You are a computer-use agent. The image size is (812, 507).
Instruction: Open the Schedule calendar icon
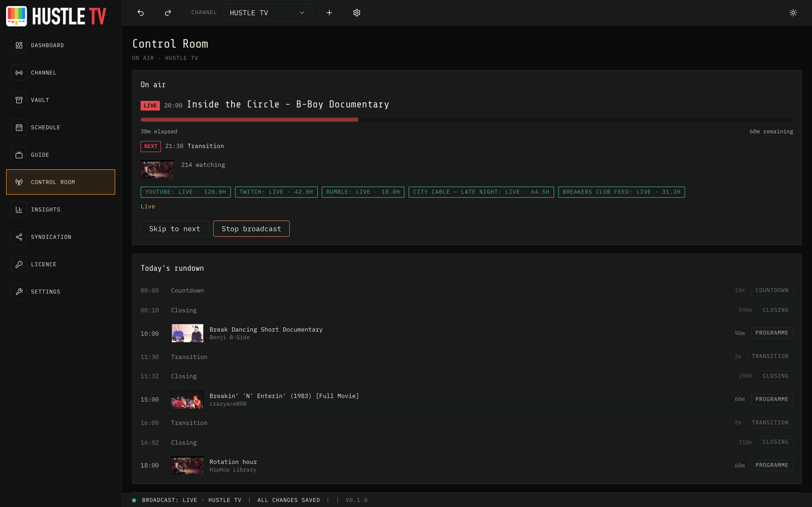tap(19, 128)
